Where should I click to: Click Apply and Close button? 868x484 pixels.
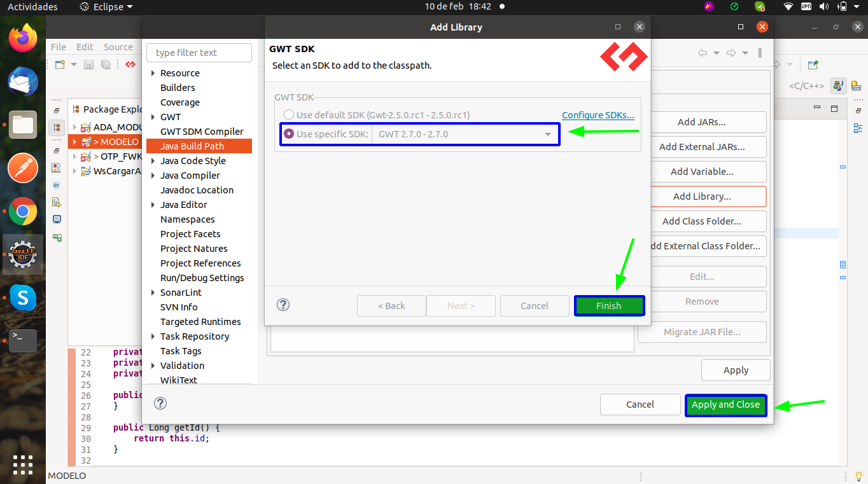click(725, 404)
